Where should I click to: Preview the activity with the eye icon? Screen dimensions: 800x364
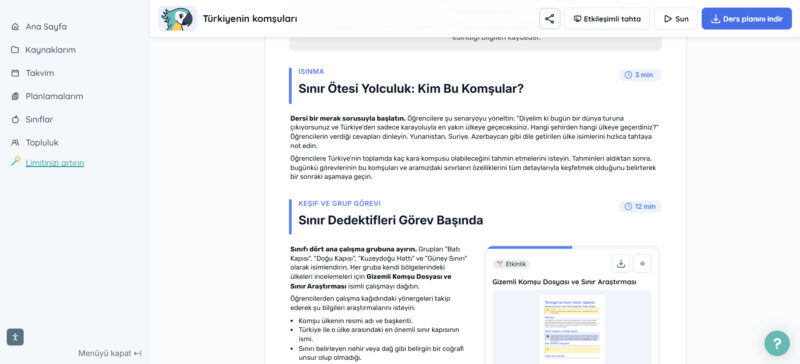pos(642,264)
